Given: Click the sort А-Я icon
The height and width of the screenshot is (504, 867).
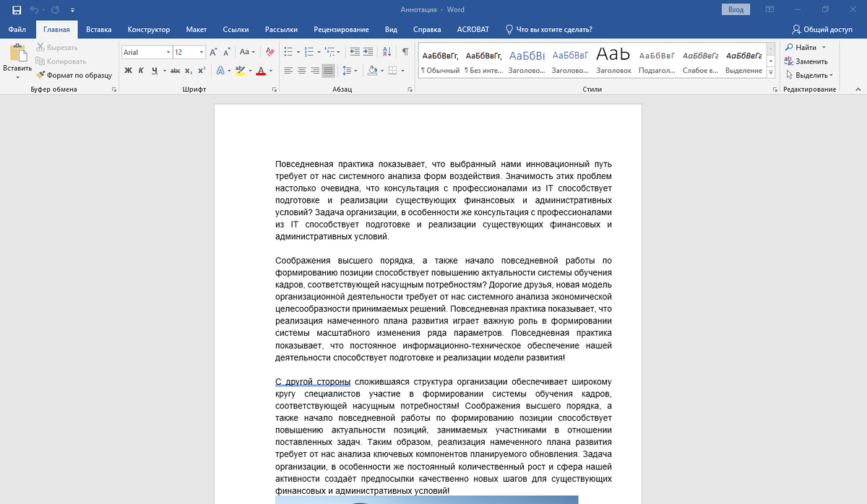Looking at the screenshot, I should (387, 52).
